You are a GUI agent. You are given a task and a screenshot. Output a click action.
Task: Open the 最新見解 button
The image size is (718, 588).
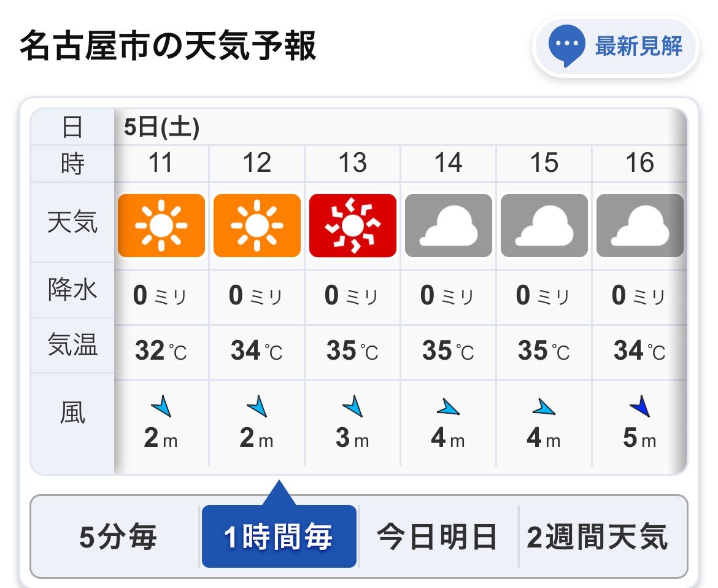coord(616,46)
